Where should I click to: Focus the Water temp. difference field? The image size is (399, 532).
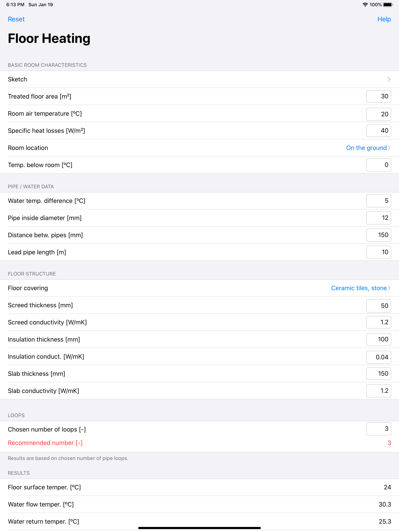point(378,201)
